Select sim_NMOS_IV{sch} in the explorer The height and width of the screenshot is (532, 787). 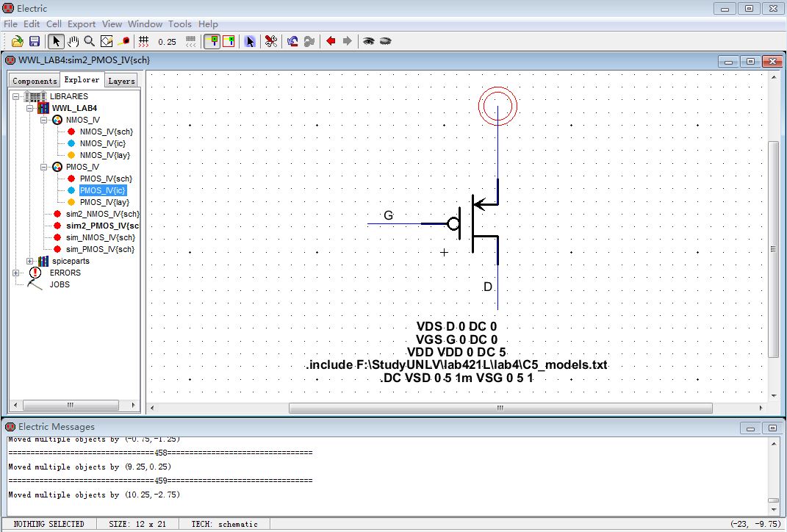coord(100,237)
